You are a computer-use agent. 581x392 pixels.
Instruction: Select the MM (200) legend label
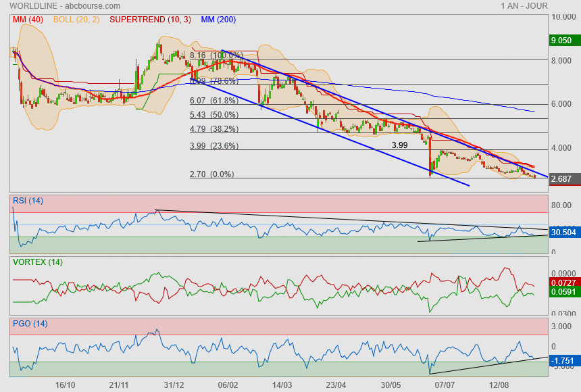coord(218,20)
